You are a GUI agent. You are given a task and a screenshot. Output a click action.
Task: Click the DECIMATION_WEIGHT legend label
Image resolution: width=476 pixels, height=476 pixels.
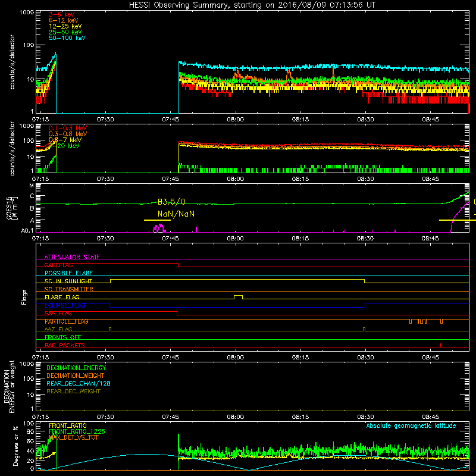[76, 375]
